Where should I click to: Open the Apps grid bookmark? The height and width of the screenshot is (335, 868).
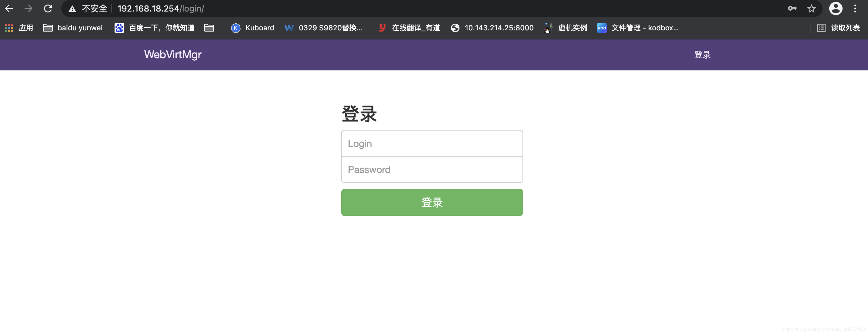pyautogui.click(x=19, y=28)
